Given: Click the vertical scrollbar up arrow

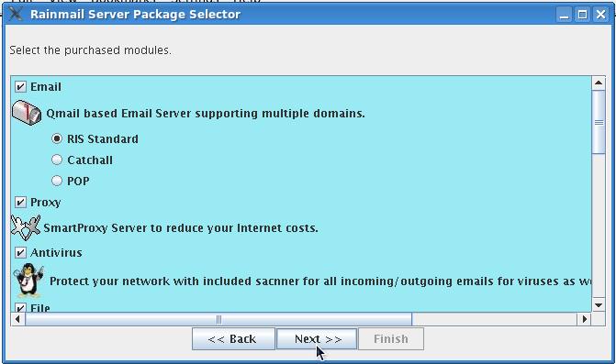Looking at the screenshot, I should tap(599, 83).
